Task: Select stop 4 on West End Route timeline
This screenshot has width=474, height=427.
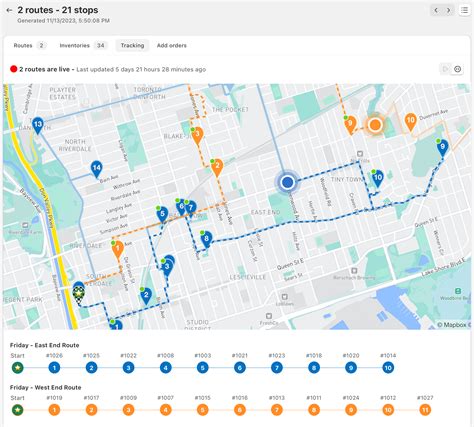Action: coord(166,410)
